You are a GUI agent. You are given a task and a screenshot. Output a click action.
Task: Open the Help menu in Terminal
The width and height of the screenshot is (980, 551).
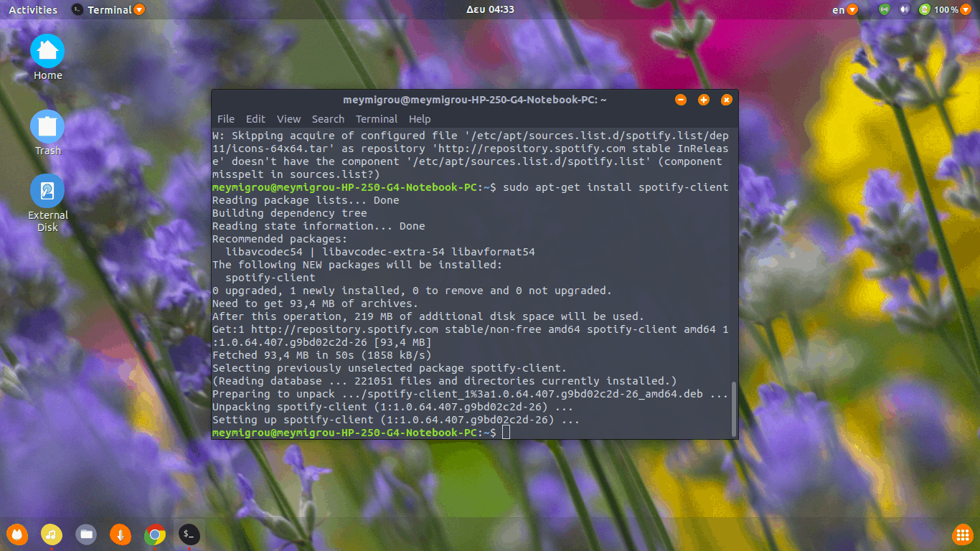click(x=420, y=119)
